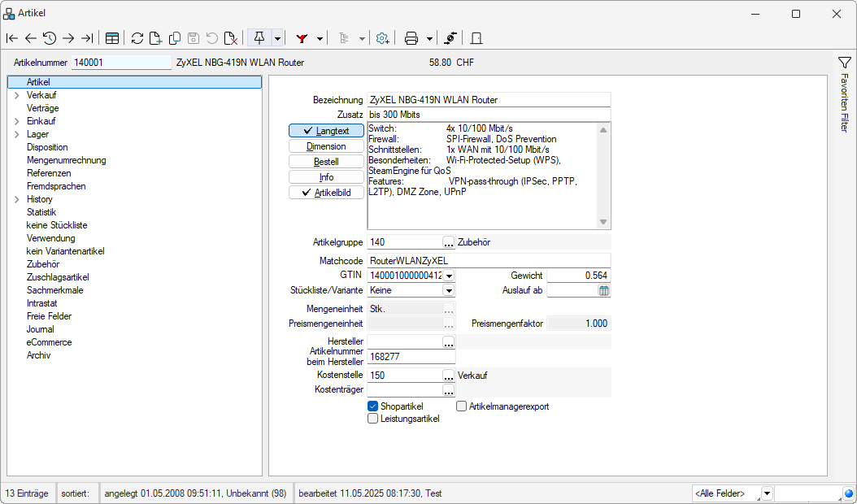The width and height of the screenshot is (857, 504).
Task: Click the exit door icon
Action: coord(476,38)
